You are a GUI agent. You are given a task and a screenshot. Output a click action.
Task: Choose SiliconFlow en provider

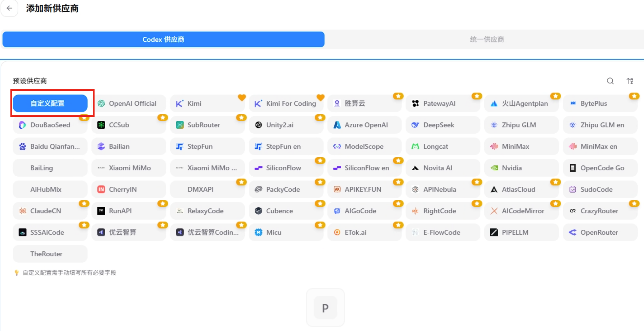[364, 168]
